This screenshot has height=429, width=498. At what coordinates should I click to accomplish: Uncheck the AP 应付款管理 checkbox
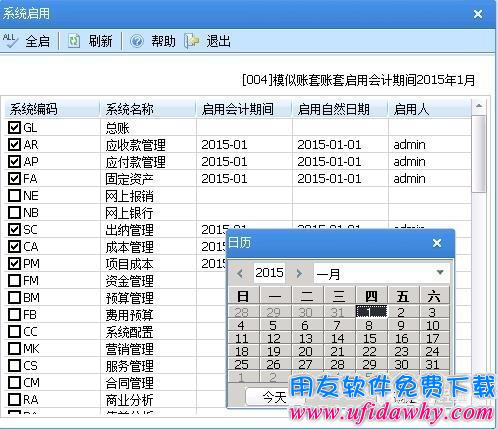click(x=14, y=161)
